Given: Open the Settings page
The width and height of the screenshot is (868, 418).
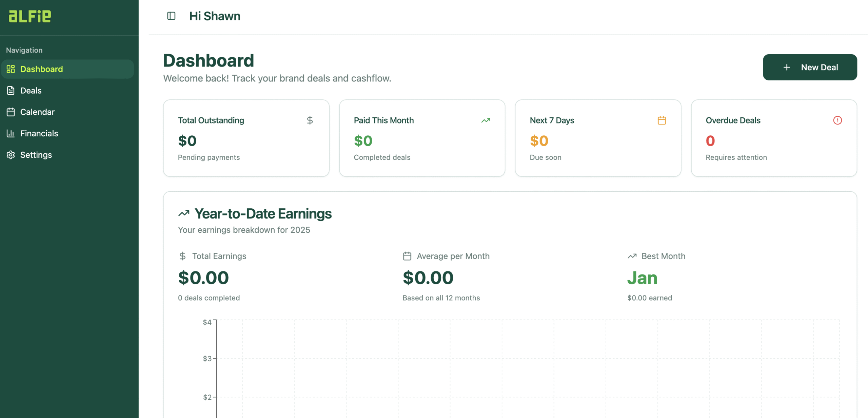Looking at the screenshot, I should click(36, 155).
